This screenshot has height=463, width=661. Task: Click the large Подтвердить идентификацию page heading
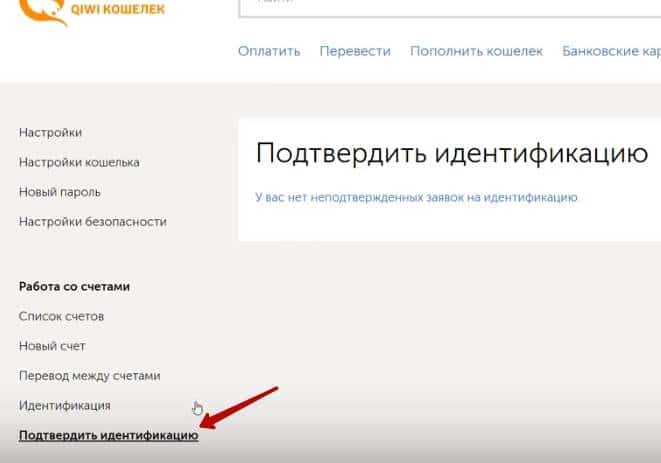click(452, 153)
